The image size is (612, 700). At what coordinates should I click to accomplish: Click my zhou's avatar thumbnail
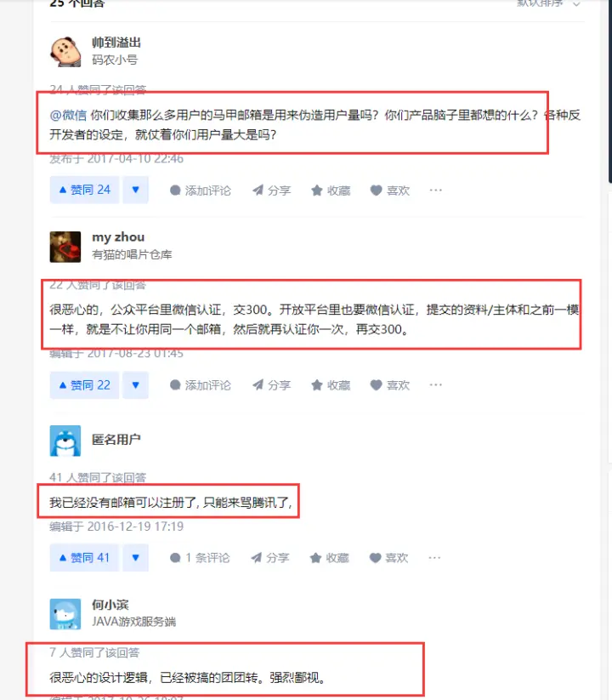coord(65,247)
